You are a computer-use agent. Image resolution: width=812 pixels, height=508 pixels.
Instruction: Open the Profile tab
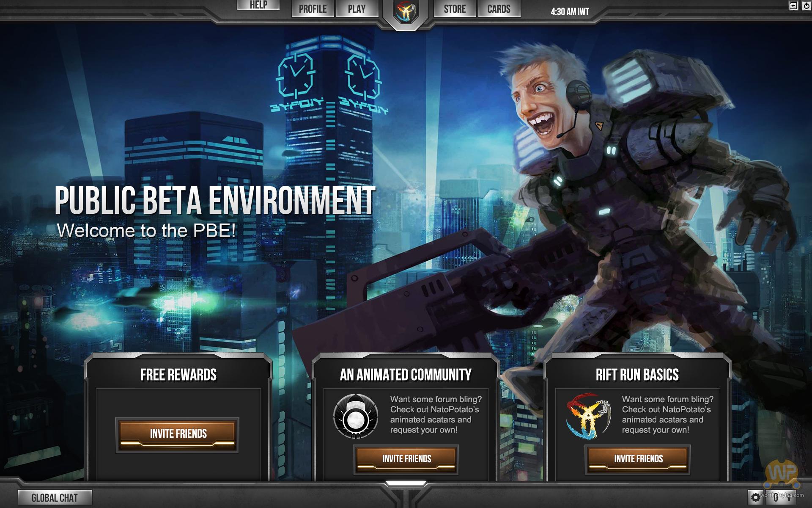click(313, 9)
